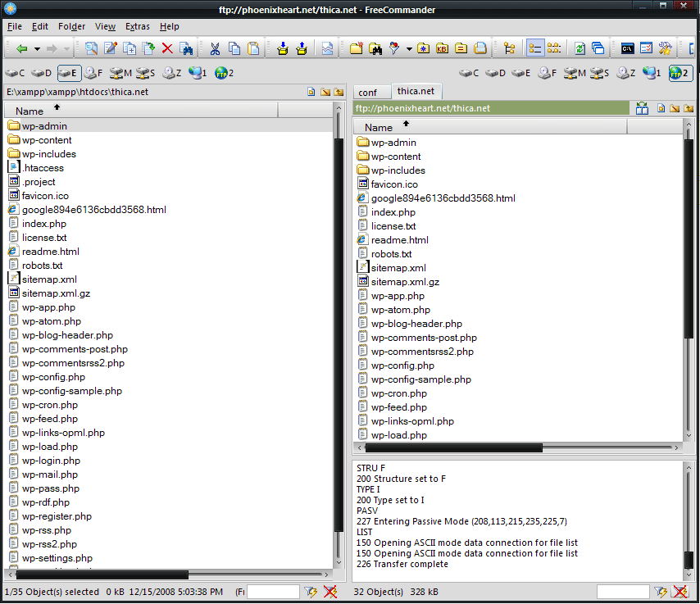Click the settings checklist icon
Viewport: 700px width, 604px height.
coord(646,48)
